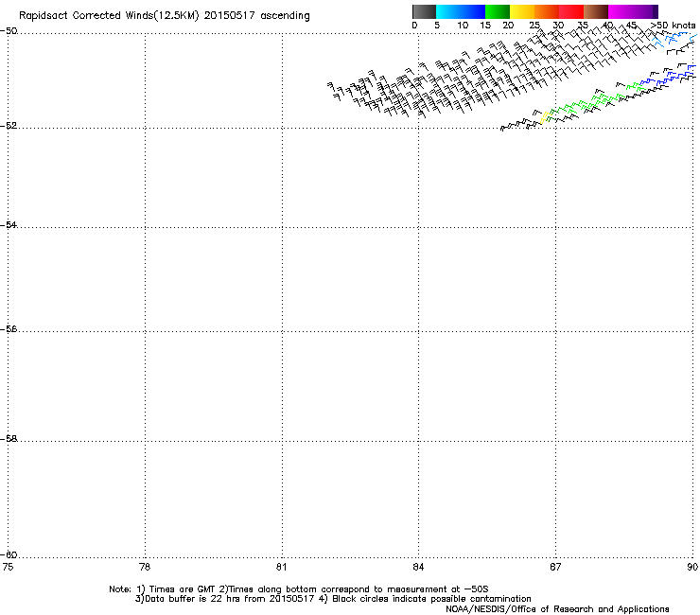700x615 pixels.
Task: Click the '-54' latitude axis label
Action: coord(9,224)
